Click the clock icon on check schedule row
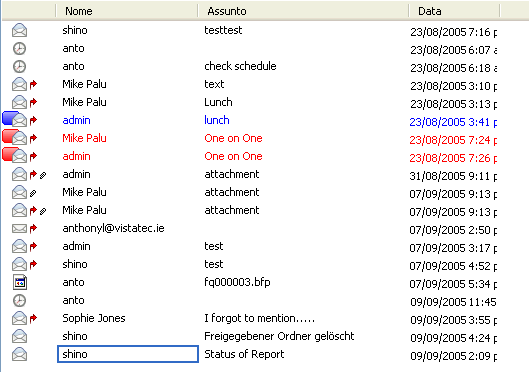 coord(19,66)
